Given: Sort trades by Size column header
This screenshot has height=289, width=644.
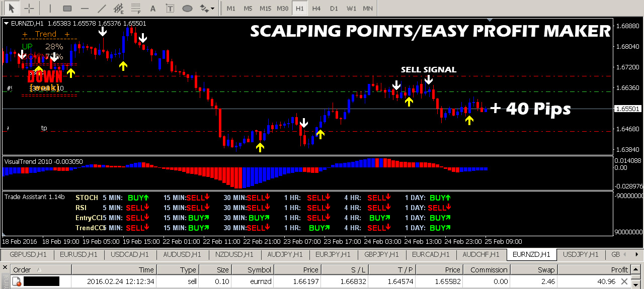Looking at the screenshot, I should tap(215, 270).
